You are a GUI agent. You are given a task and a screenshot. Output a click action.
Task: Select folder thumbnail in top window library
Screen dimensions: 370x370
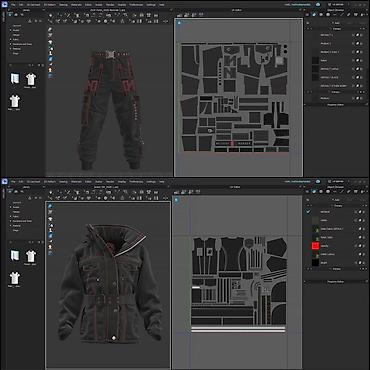[x=15, y=78]
